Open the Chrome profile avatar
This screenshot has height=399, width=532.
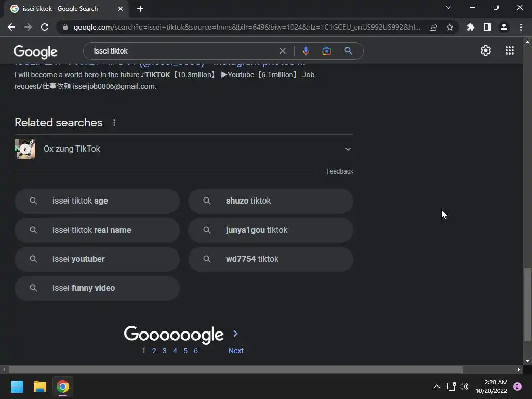(x=504, y=27)
